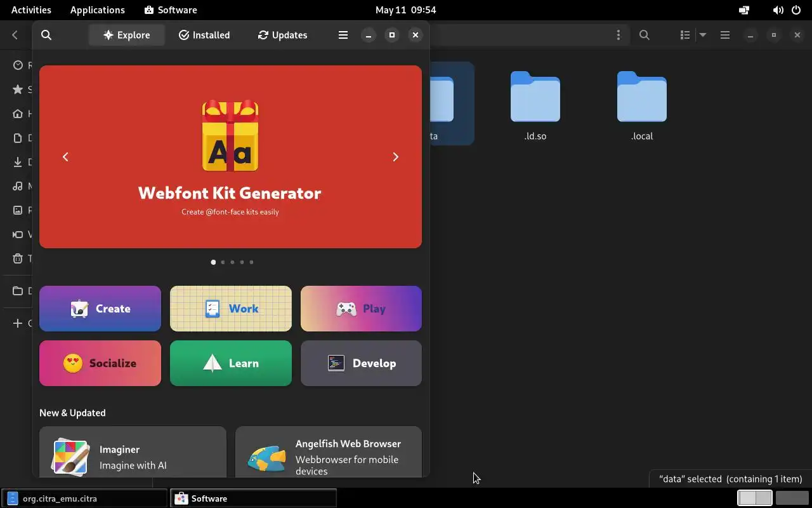
Task: Click the power icon in the top bar
Action: coord(796,10)
